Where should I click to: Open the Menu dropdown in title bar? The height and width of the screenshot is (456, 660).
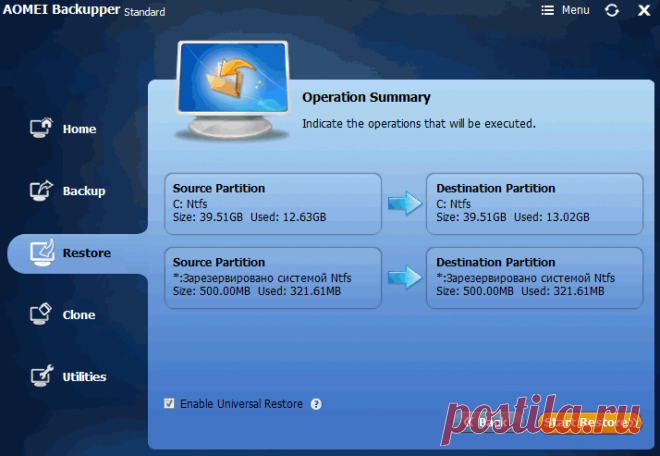[x=565, y=10]
